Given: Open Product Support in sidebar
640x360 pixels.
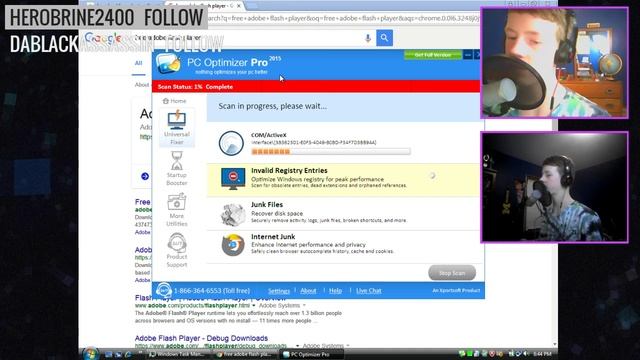Looking at the screenshot, I should coord(177,250).
